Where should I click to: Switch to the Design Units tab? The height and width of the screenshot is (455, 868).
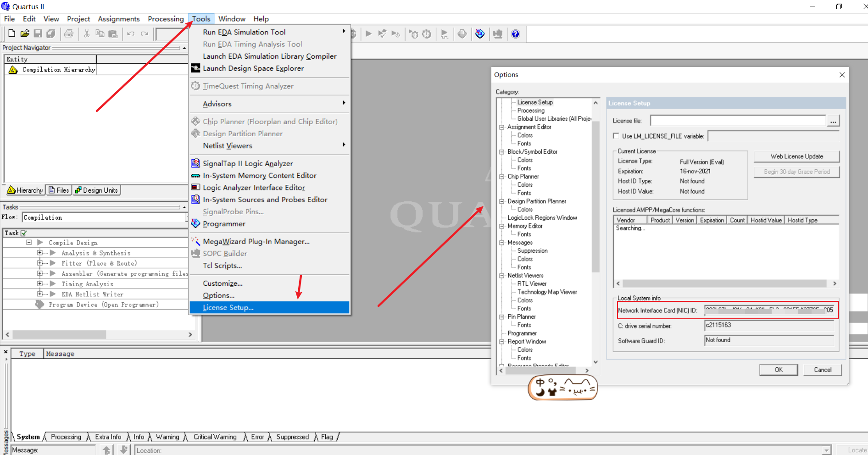tap(96, 190)
